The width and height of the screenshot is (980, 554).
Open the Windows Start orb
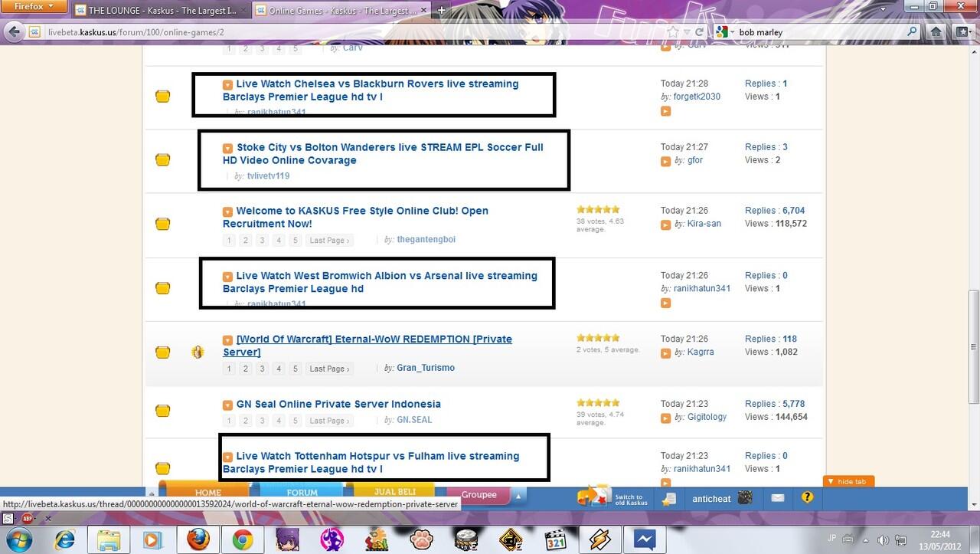click(x=18, y=539)
